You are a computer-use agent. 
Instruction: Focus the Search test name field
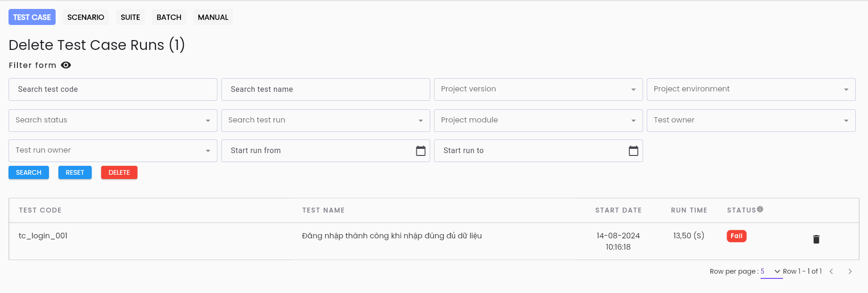tap(326, 90)
